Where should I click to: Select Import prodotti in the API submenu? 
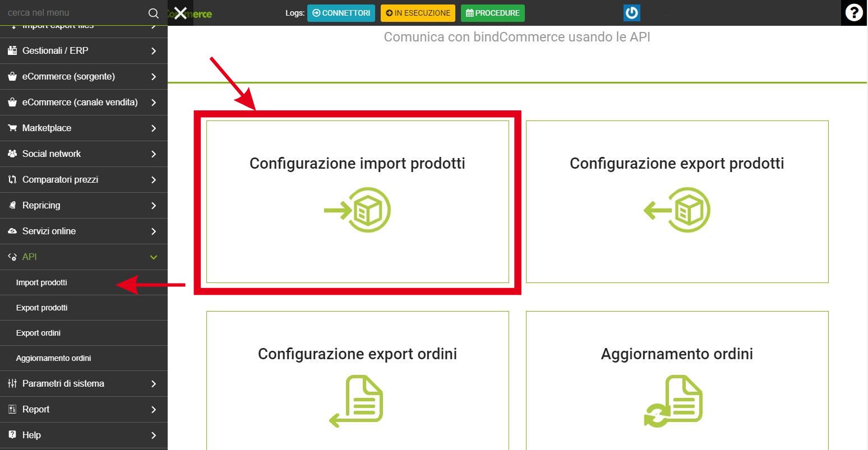(42, 282)
